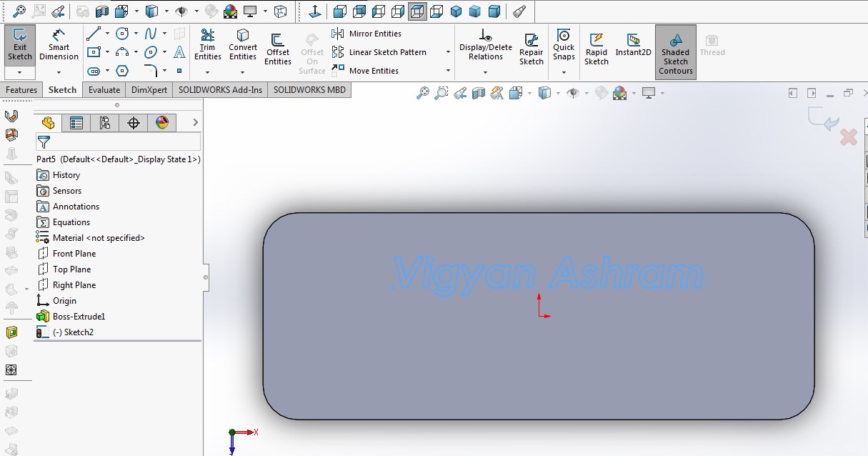Open the SOLIDWORKS MBD tab

(309, 90)
